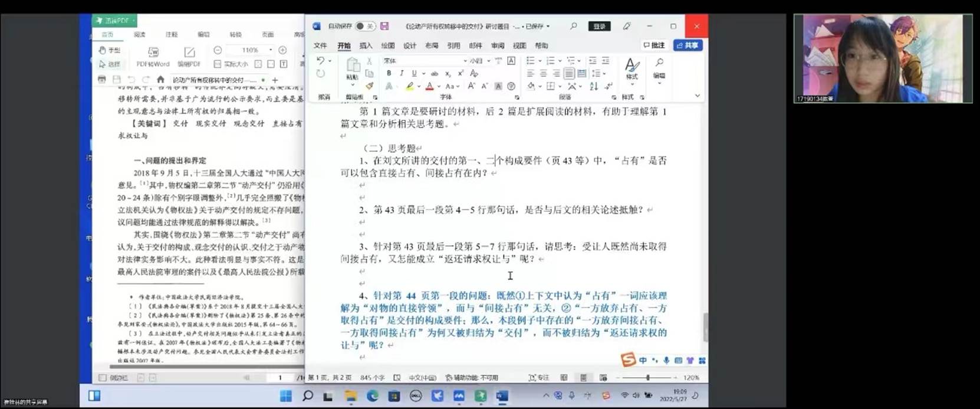The image size is (980, 409).
Task: Check the 侧边栏 sidebar checkbox in PDF reader
Action: point(103,378)
